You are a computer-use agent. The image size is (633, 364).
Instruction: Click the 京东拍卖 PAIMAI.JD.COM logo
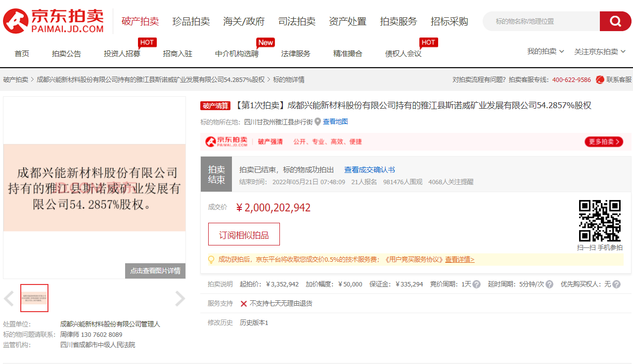pos(51,21)
